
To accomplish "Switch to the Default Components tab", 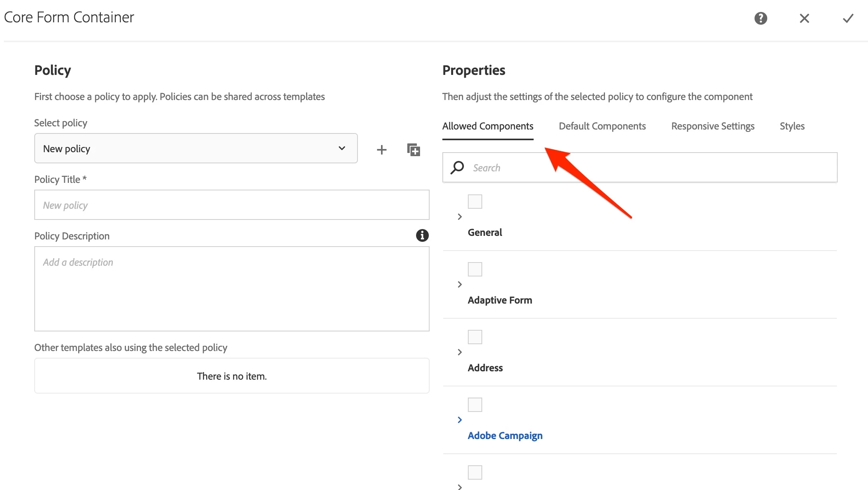I will 602,126.
